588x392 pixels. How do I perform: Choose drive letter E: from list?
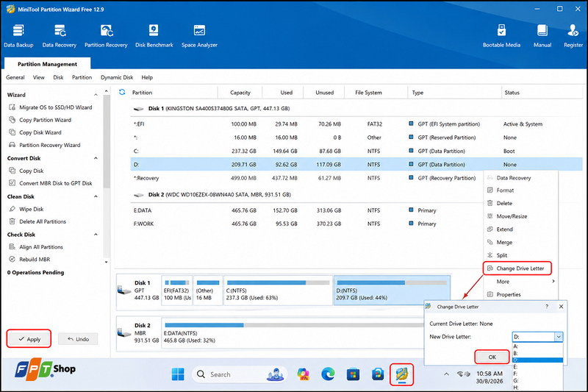coord(537,367)
